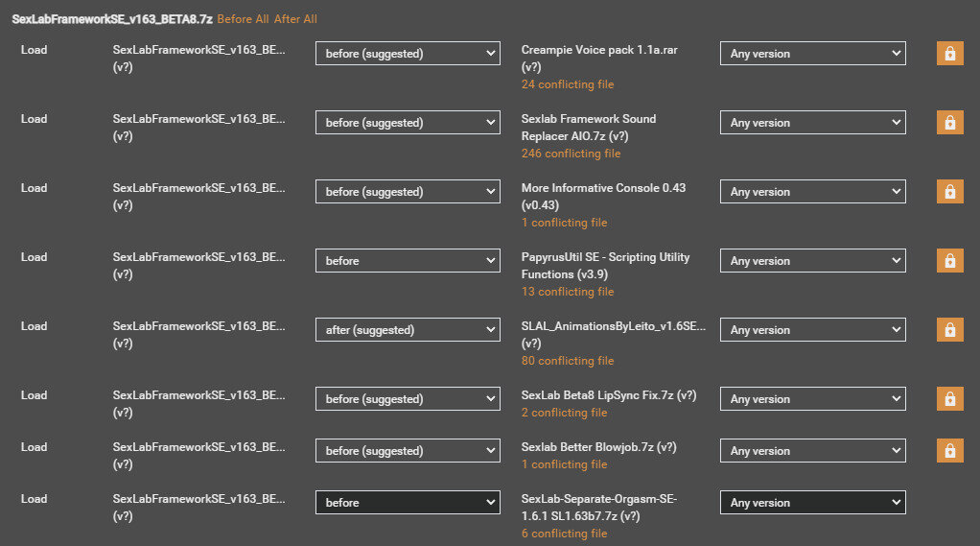
Task: Click the lock icon for SLAL_AnimationsByLeito row
Action: pos(949,330)
